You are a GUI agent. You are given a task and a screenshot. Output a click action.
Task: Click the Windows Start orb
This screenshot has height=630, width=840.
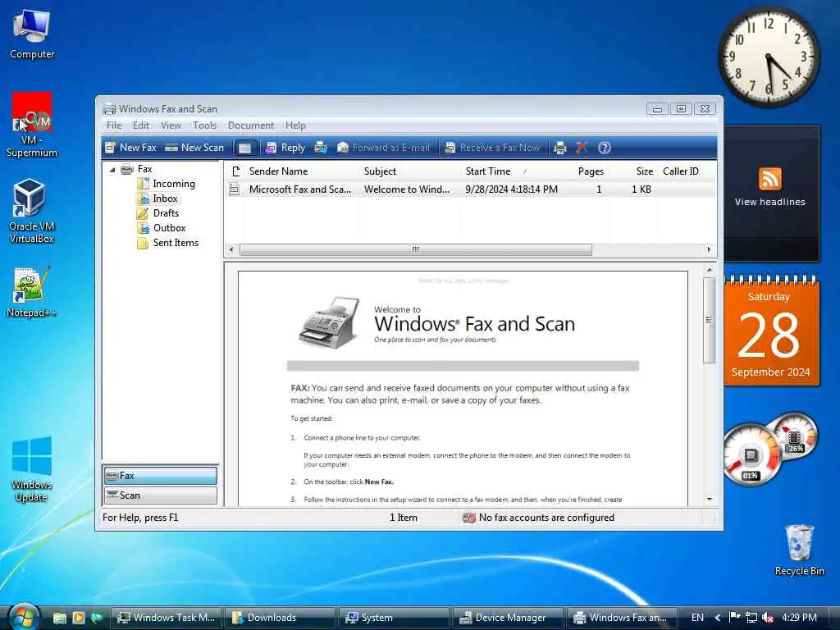pos(25,617)
